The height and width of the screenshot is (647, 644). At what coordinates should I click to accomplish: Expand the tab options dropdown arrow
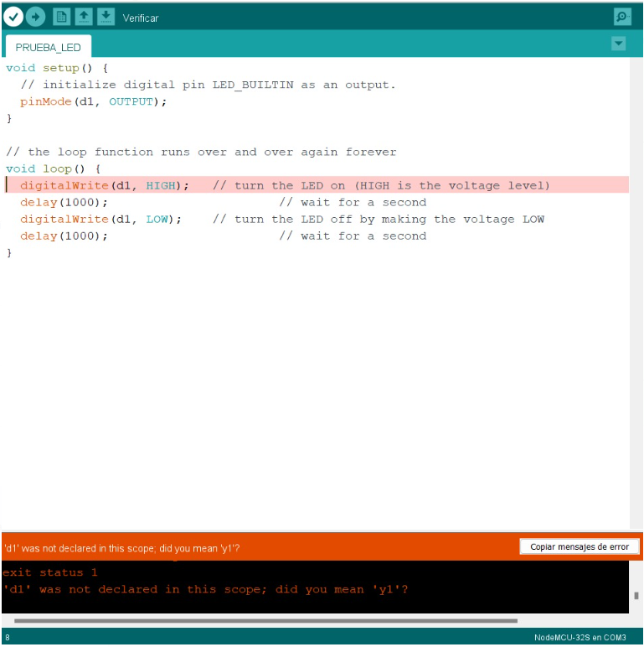pyautogui.click(x=618, y=44)
